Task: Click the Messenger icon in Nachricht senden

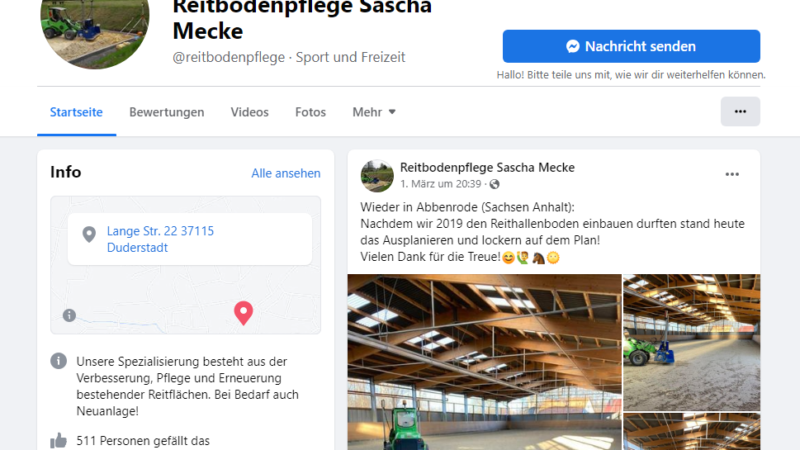Action: click(573, 46)
